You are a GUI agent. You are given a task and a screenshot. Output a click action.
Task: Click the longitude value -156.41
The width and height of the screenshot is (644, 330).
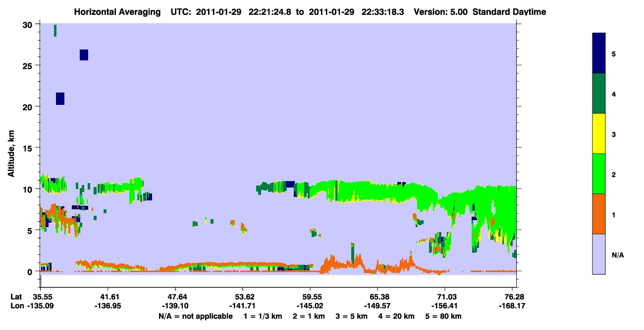445,306
